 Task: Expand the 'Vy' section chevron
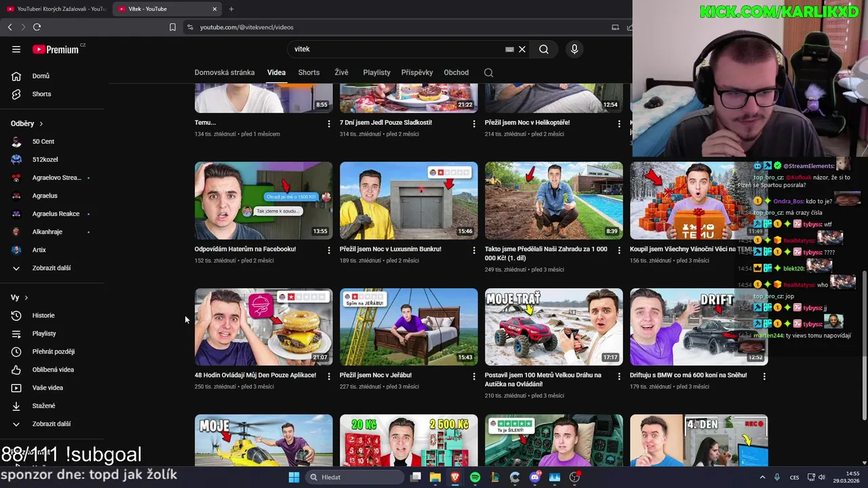click(26, 298)
